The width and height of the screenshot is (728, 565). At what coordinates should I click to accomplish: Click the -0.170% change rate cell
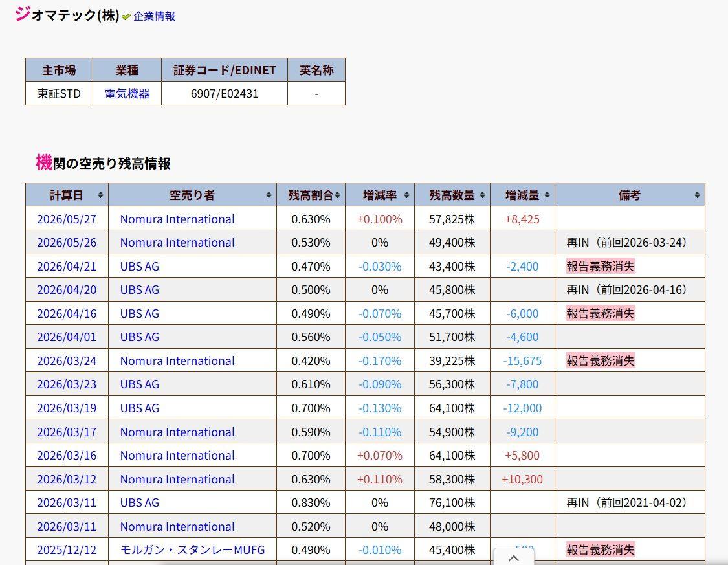[380, 361]
